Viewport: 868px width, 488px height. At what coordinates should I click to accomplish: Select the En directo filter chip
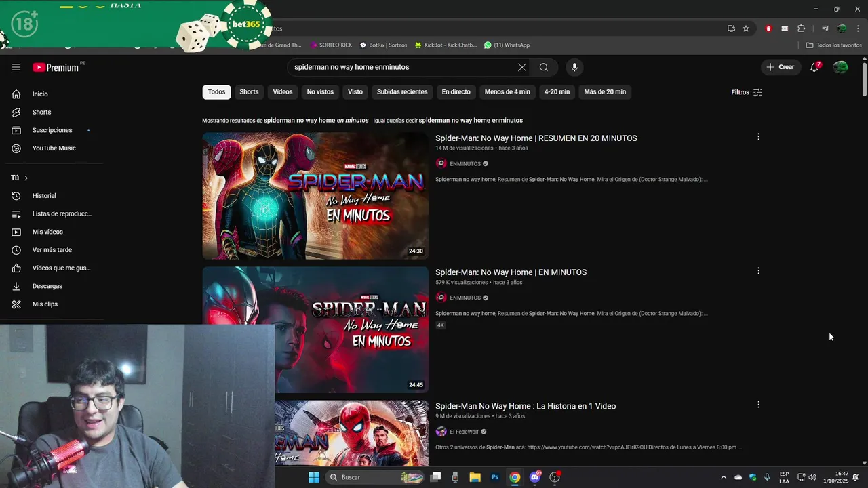(456, 92)
